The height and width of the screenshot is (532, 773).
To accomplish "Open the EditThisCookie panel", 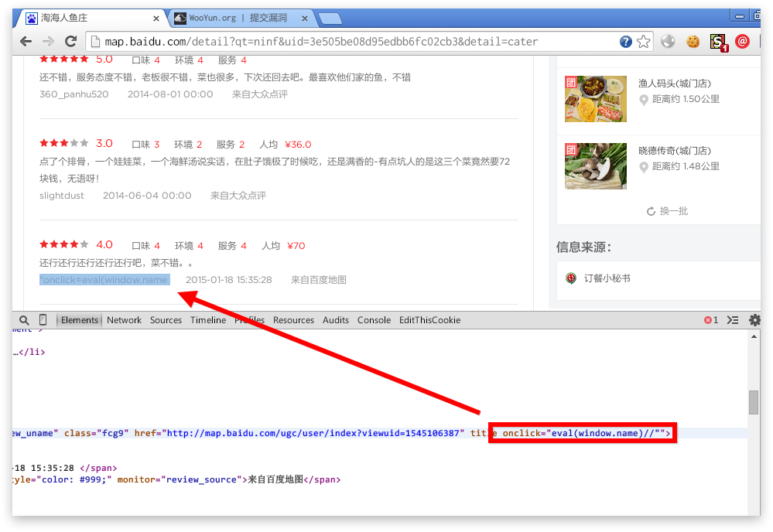I will tap(429, 320).
